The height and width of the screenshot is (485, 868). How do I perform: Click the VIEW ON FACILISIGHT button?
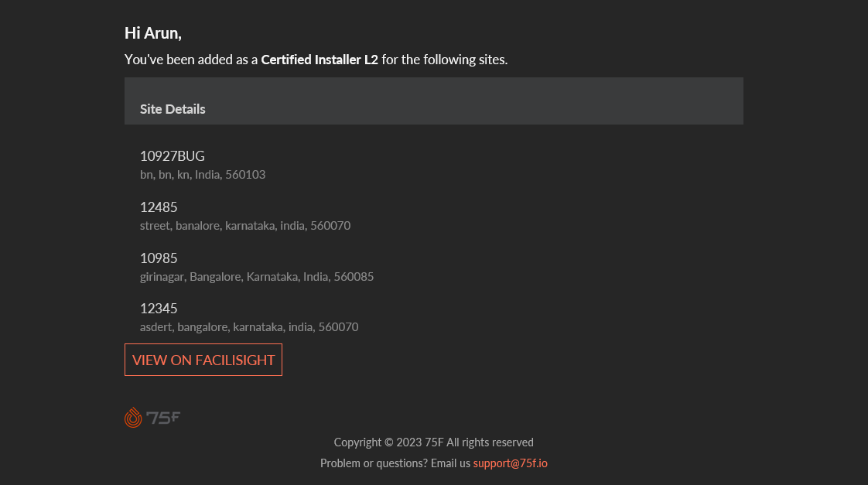coord(203,360)
